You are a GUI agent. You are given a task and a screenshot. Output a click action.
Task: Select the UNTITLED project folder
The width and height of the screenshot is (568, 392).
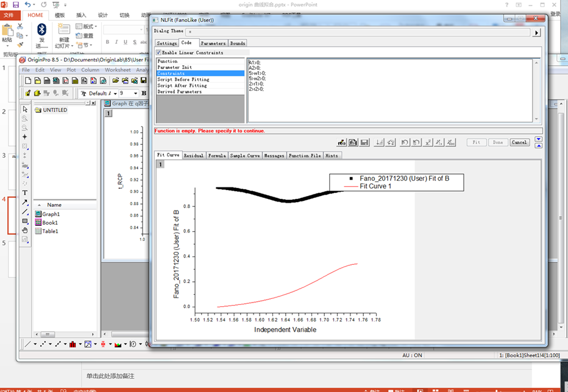click(51, 110)
